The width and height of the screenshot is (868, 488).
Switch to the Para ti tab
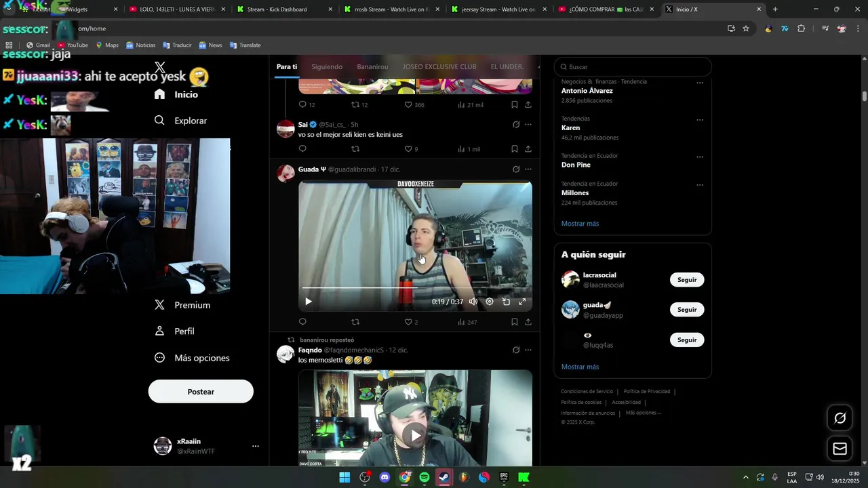287,67
